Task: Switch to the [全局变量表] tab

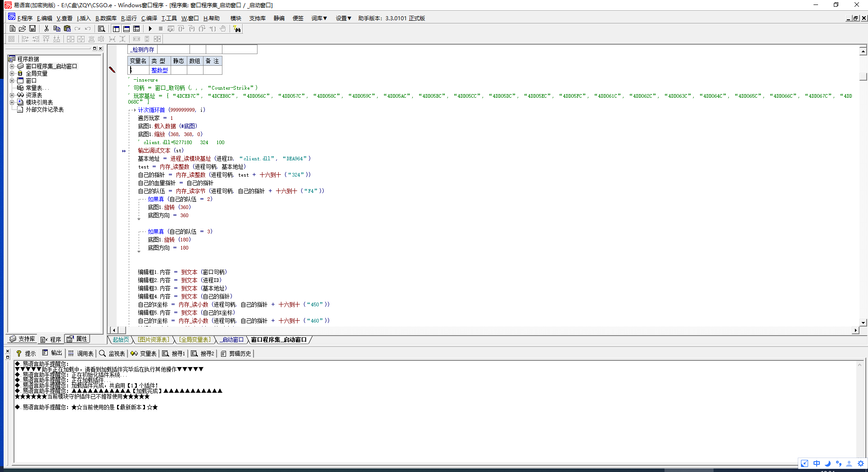Action: point(195,340)
